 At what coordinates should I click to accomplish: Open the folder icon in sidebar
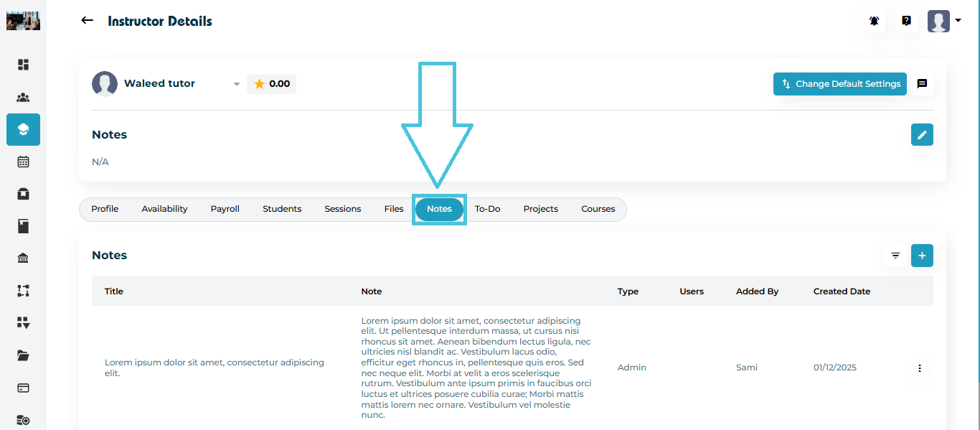23,355
